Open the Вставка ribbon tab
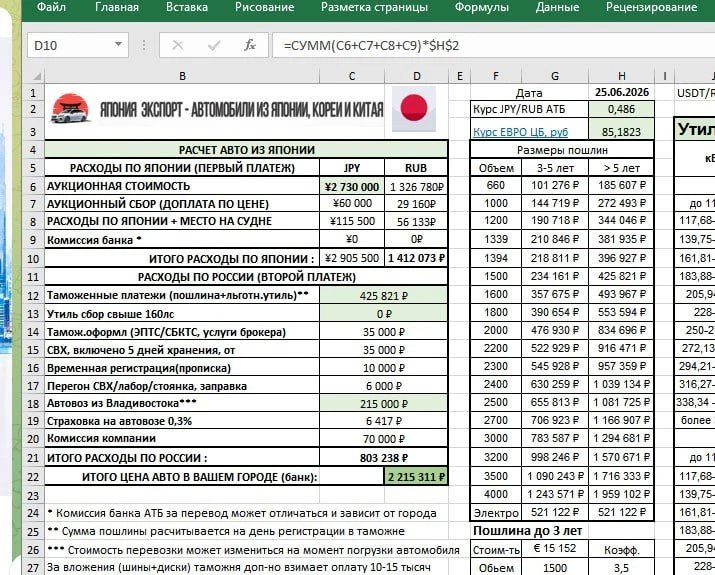The width and height of the screenshot is (715, 575). (187, 7)
